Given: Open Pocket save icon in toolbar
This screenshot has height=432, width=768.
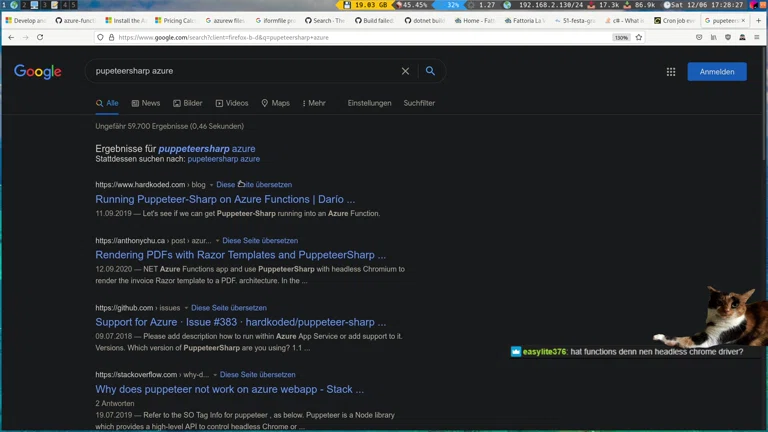Looking at the screenshot, I should (699, 37).
